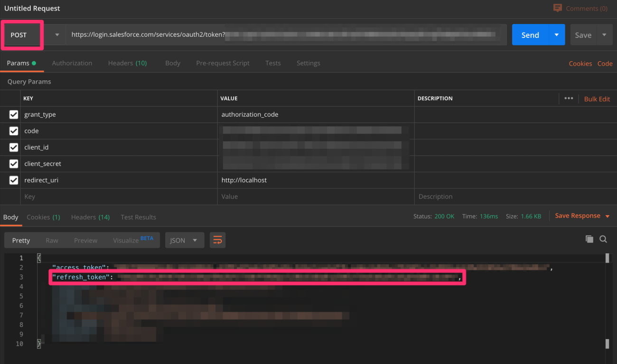This screenshot has width=617, height=364.
Task: Click the client_id key cell
Action: (x=119, y=147)
